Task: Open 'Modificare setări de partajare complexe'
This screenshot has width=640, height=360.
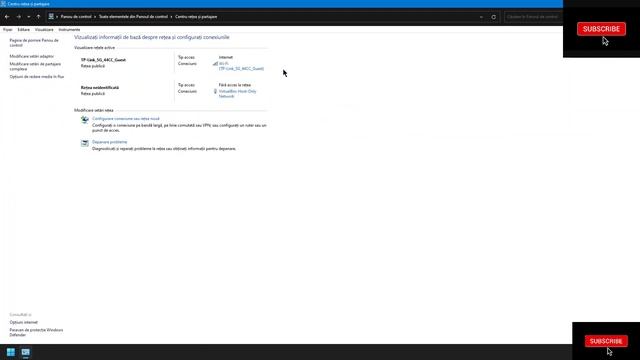Action: click(35, 67)
